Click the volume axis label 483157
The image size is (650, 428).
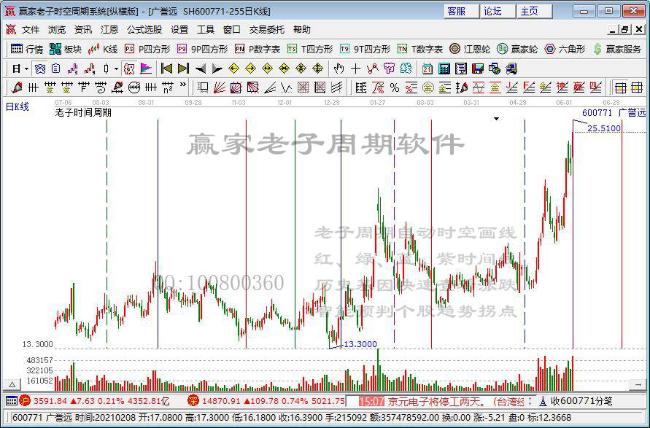(39, 360)
